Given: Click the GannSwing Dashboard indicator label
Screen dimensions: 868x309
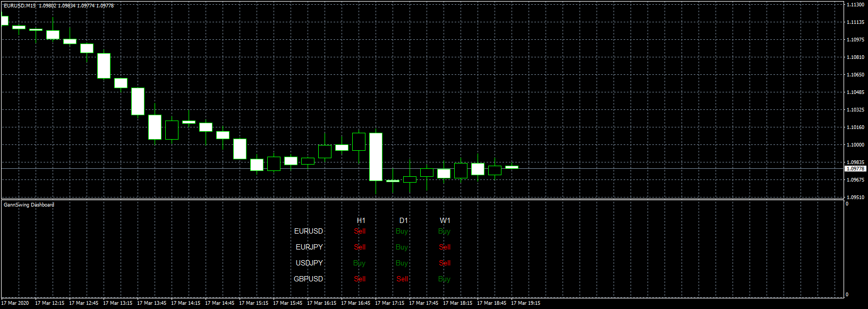Looking at the screenshot, I should [x=29, y=205].
